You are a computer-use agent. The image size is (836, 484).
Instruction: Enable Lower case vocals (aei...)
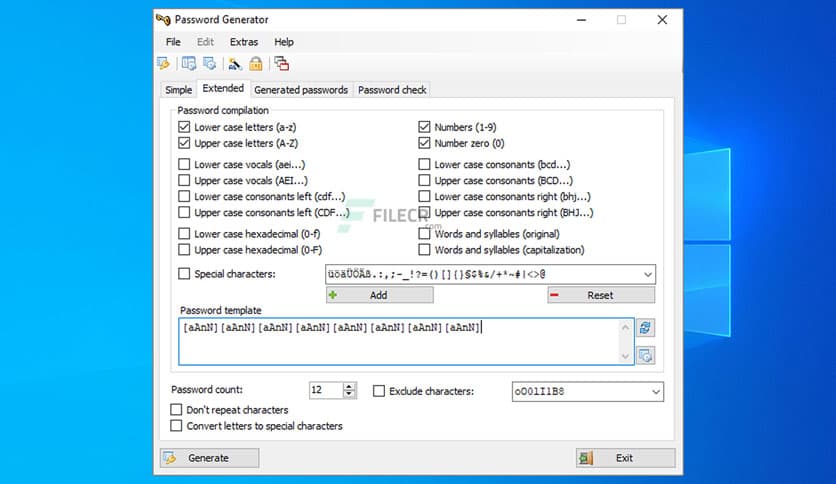click(184, 164)
